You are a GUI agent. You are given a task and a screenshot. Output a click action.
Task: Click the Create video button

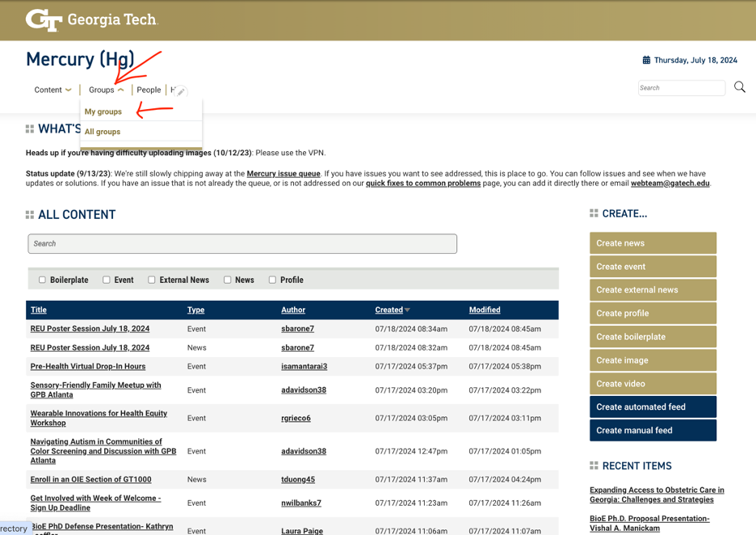click(653, 384)
